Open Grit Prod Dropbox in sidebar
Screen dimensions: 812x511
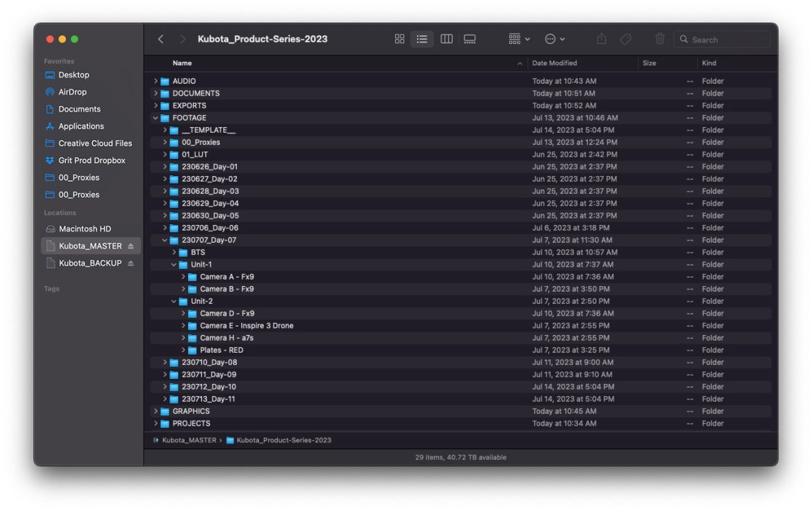(x=91, y=160)
